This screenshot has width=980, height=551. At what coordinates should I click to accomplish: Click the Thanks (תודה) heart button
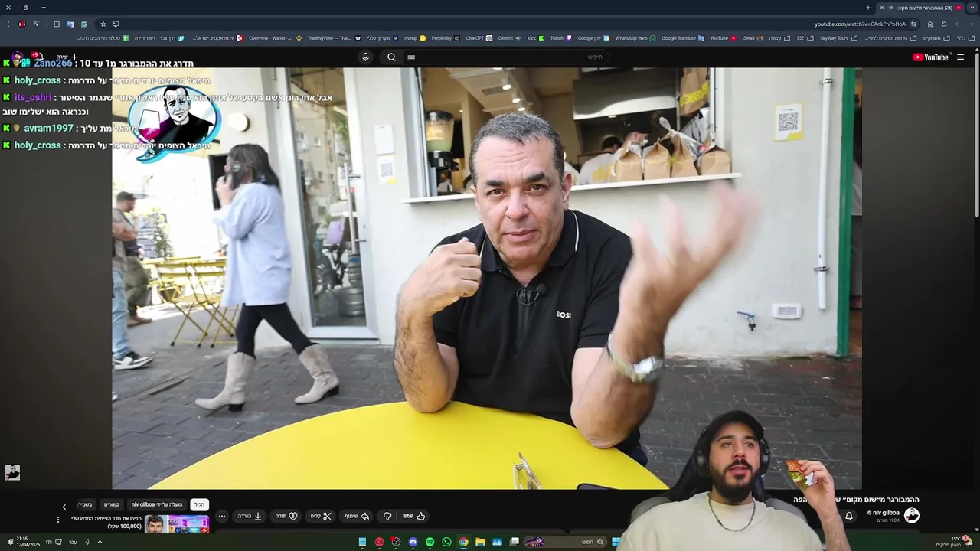pos(286,516)
